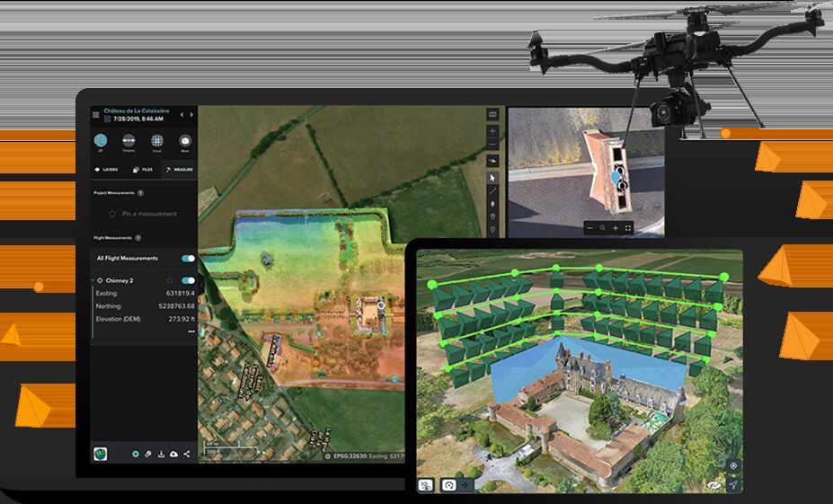
Task: Click the download icon in bottom toolbar
Action: tap(161, 454)
